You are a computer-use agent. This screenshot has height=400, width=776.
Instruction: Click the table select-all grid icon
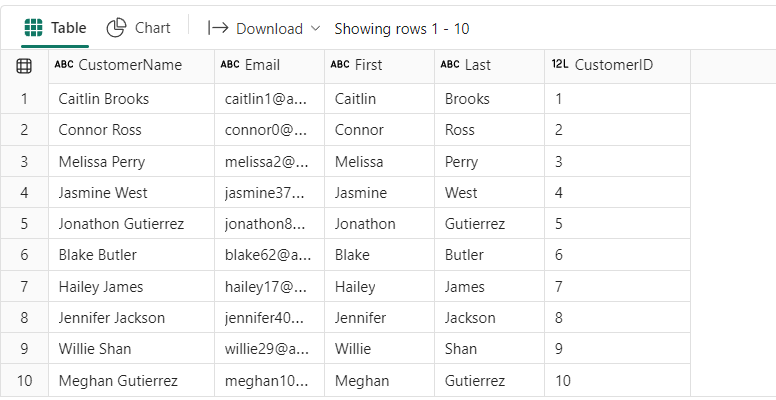click(24, 66)
